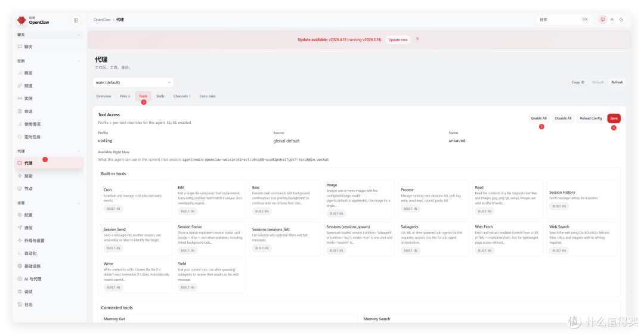The height and width of the screenshot is (335, 644).
Task: Collapse the 聊天 section header
Action: click(x=49, y=35)
